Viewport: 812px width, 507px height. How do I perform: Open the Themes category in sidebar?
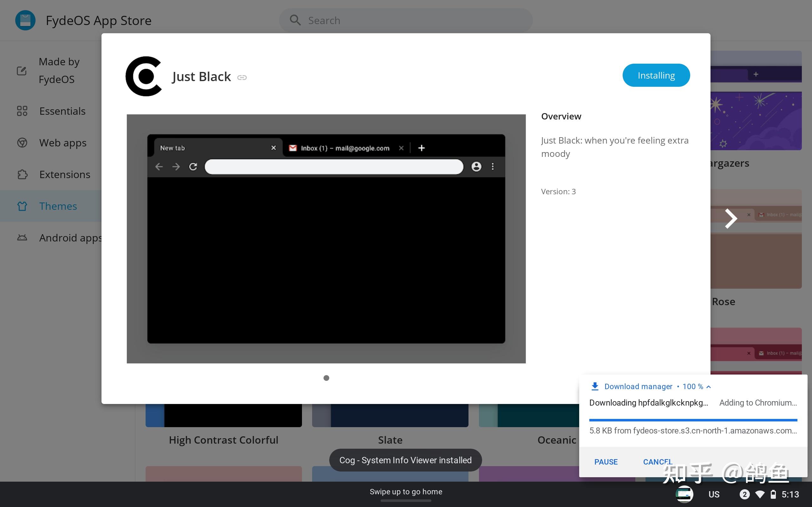(58, 206)
